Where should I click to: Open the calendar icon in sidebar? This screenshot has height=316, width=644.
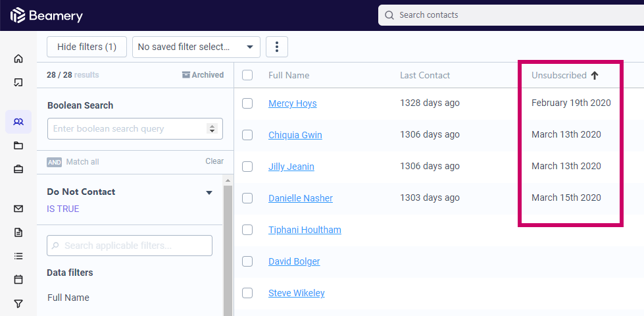click(18, 280)
